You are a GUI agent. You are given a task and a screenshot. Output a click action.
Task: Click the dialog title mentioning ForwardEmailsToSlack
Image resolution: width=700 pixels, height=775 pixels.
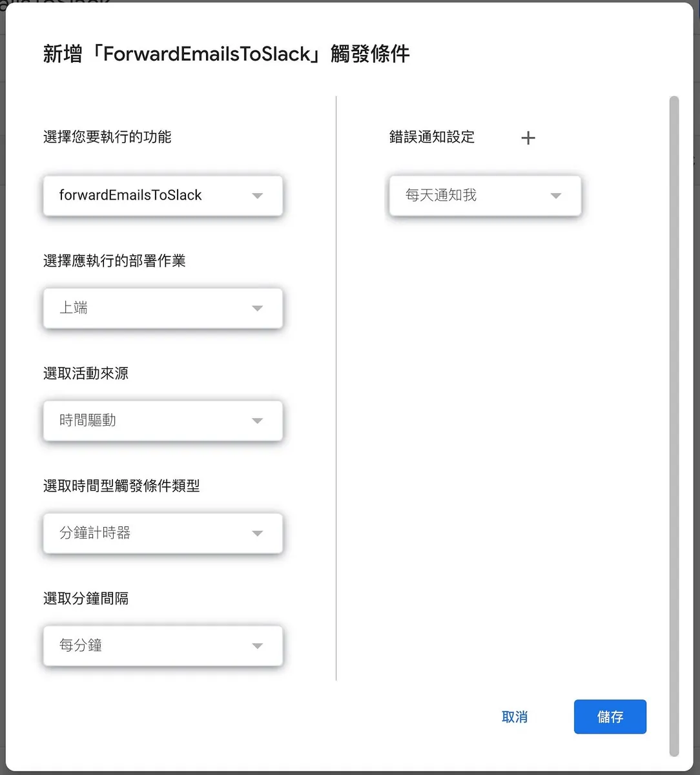pos(227,54)
